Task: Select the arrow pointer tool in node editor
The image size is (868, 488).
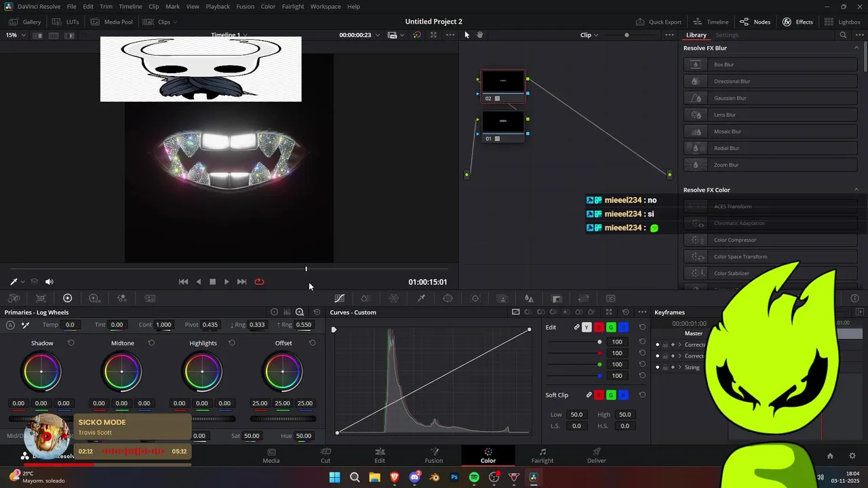Action: [467, 35]
